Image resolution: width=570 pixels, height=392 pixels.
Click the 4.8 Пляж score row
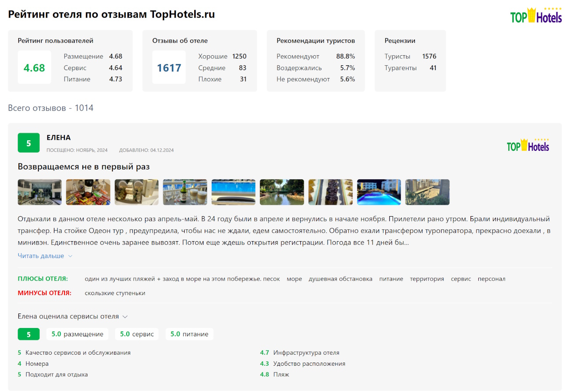[x=274, y=374]
